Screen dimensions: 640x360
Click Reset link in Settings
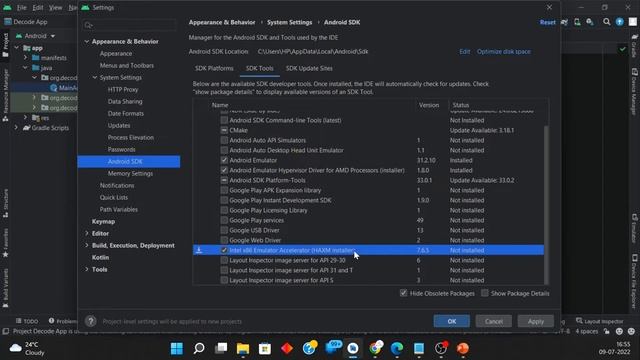pyautogui.click(x=547, y=22)
